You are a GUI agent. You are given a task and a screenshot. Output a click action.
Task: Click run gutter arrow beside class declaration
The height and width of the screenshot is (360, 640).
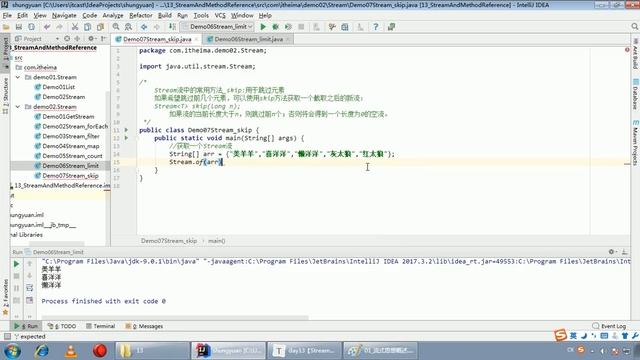(127, 130)
